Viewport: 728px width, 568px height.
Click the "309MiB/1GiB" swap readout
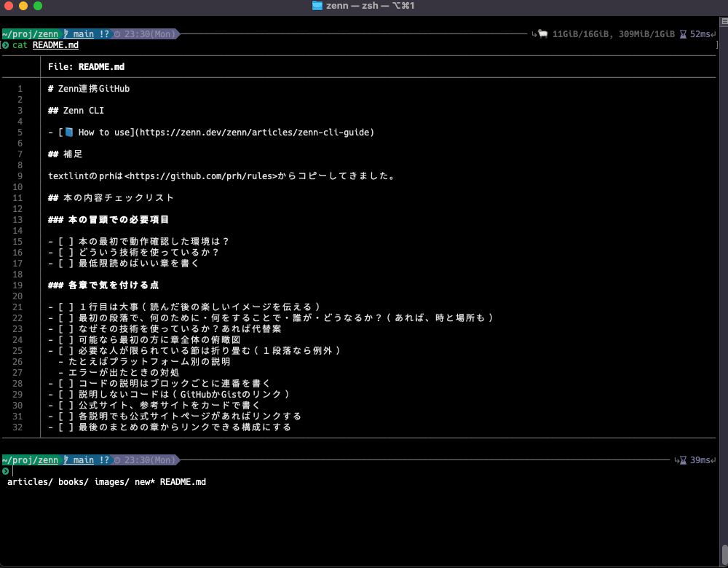646,34
